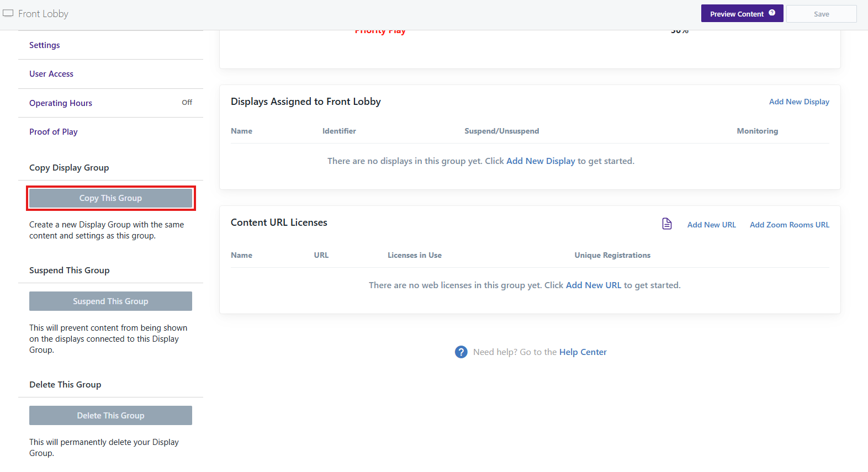The width and height of the screenshot is (868, 472).
Task: Click the Delete This Group section heading
Action: coord(65,385)
